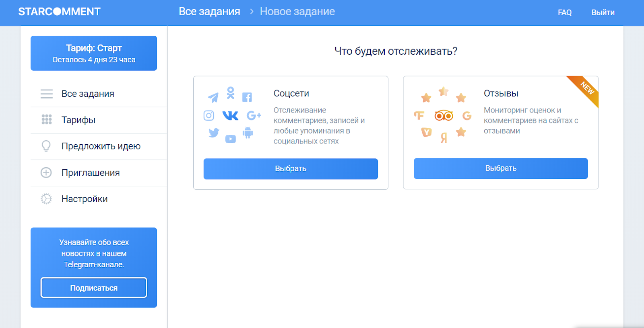Click the TripAdvisor owl icon
This screenshot has width=644, height=328.
(444, 116)
